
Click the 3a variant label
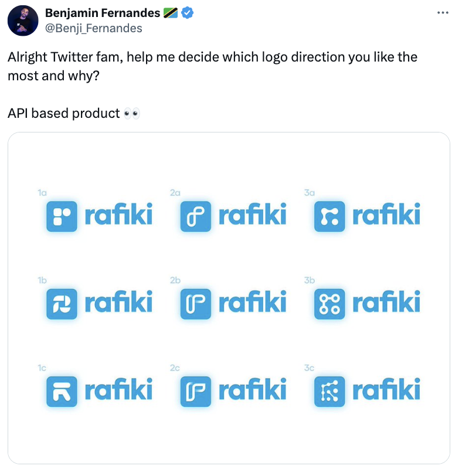[x=311, y=192]
